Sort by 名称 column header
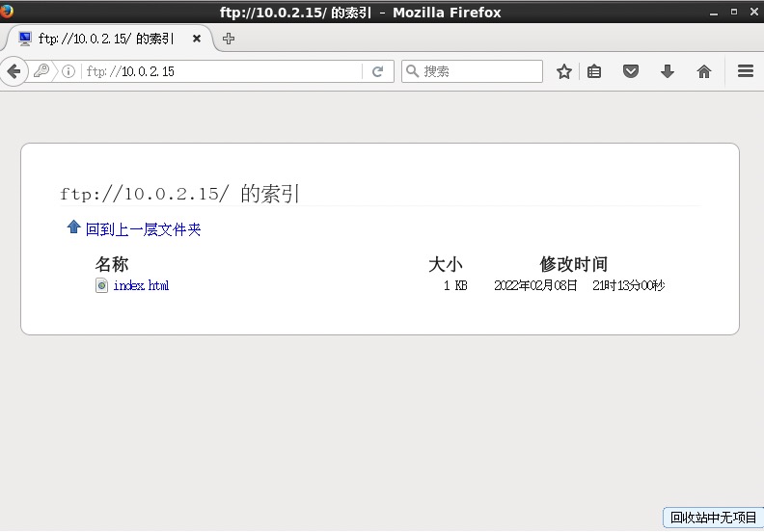Image resolution: width=764 pixels, height=532 pixels. 112,264
